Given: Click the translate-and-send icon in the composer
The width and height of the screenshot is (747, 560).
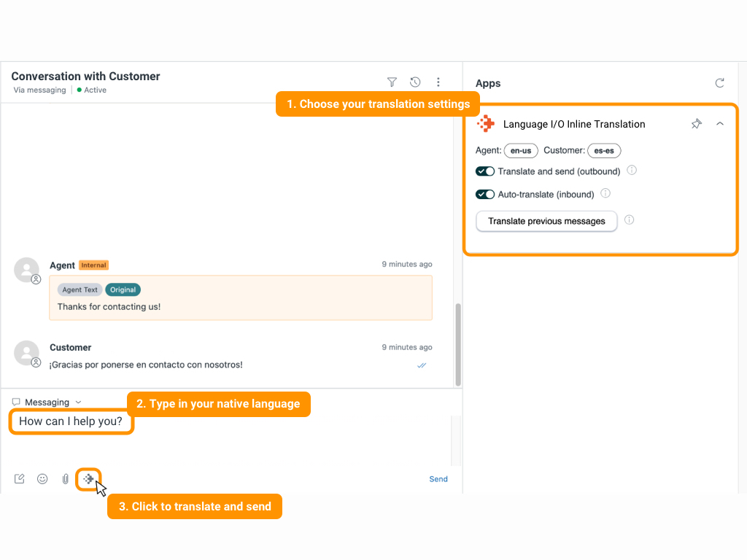Looking at the screenshot, I should pos(89,478).
